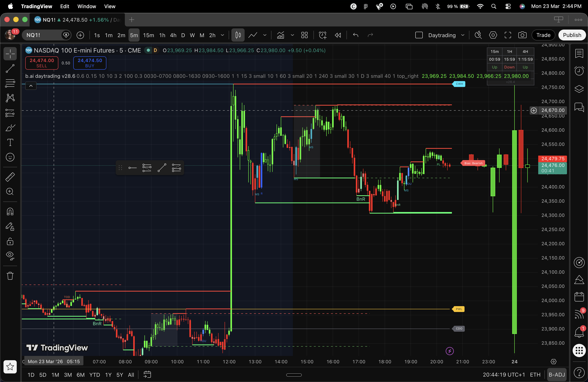Open the forecasting and measurement tools
The image size is (588, 382).
pos(10,113)
